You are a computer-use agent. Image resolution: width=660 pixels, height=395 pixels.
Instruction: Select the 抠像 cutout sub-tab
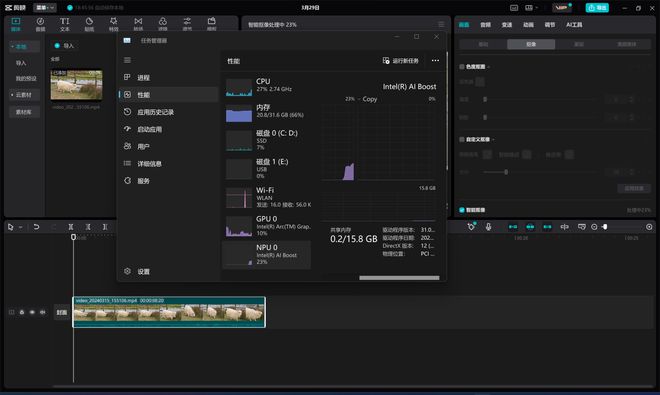[531, 44]
